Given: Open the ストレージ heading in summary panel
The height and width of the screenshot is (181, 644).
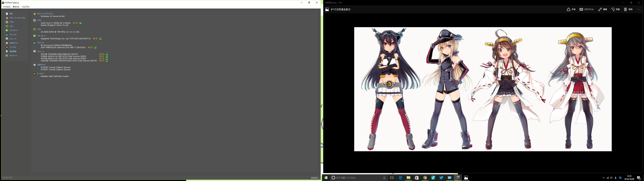Looking at the screenshot, I should click(41, 51).
